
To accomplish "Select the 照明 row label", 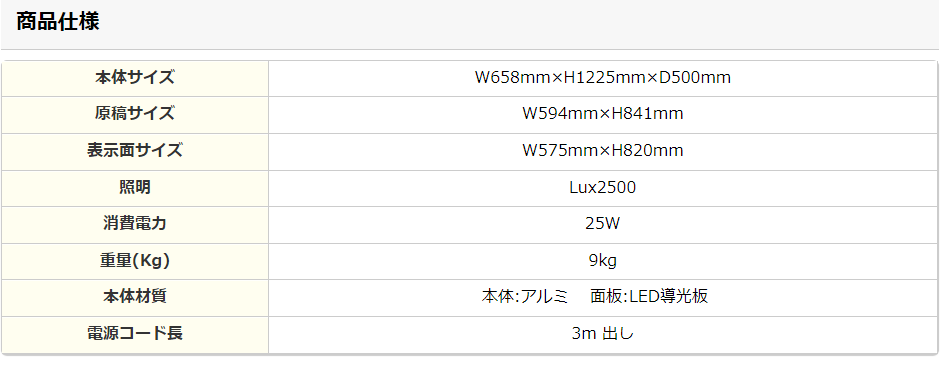I will click(x=135, y=187).
